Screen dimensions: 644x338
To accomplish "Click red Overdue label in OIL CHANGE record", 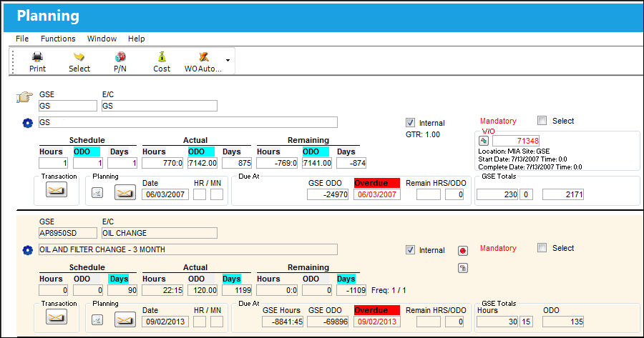I will pyautogui.click(x=377, y=310).
